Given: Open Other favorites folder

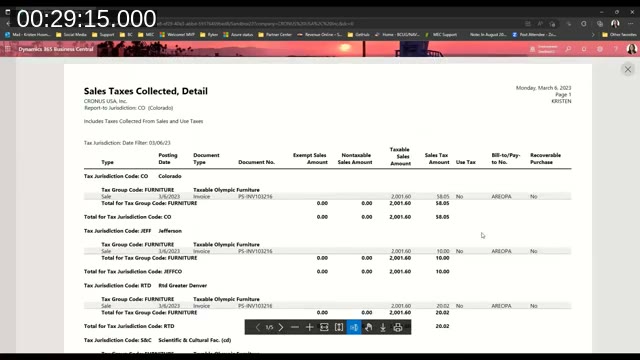Looking at the screenshot, I should pos(619,35).
